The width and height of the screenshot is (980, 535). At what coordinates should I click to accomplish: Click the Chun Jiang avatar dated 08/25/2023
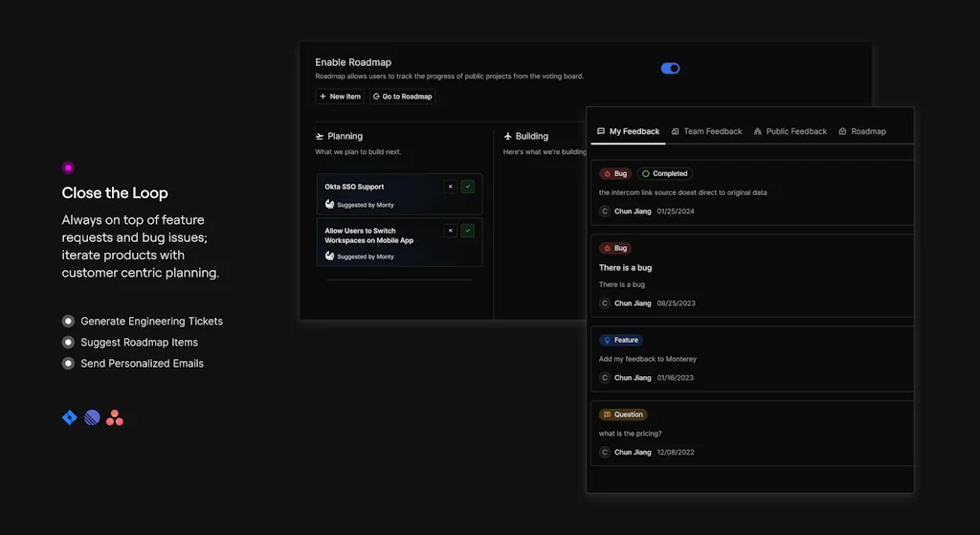tap(605, 303)
